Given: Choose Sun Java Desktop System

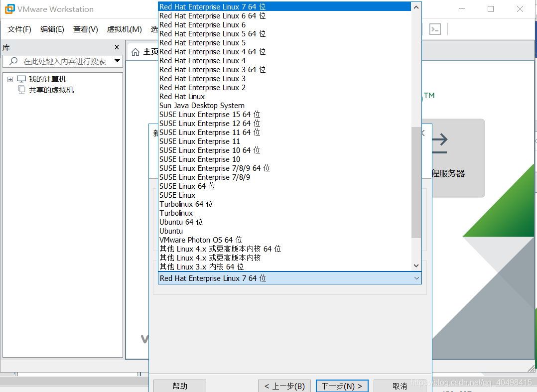Looking at the screenshot, I should click(284, 106).
